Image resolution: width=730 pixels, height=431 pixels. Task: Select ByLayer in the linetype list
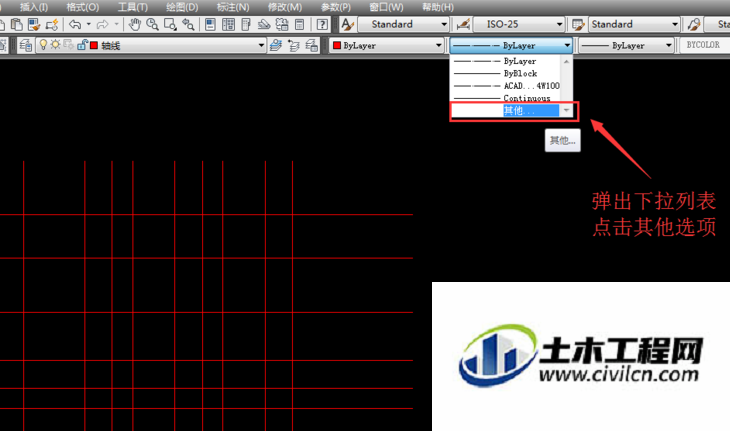coord(506,61)
